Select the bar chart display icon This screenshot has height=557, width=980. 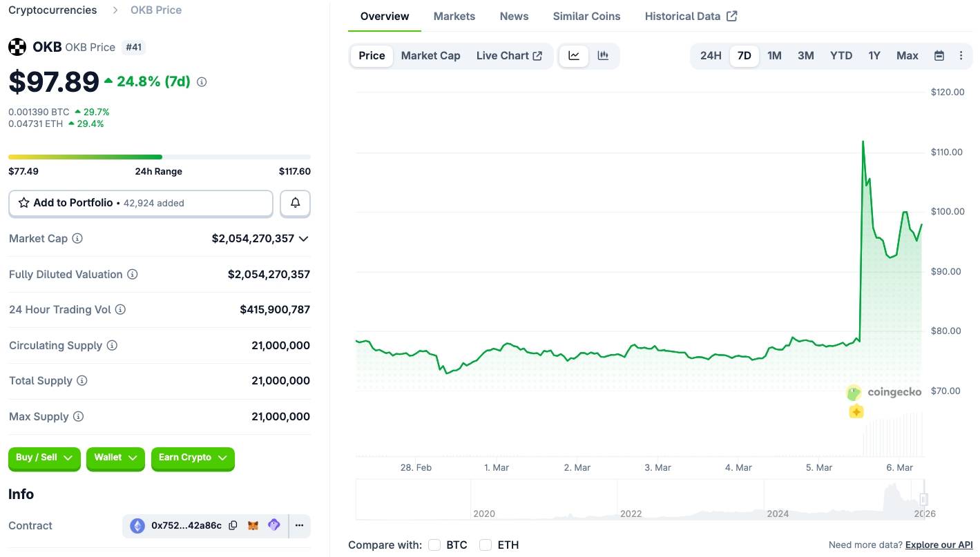point(602,55)
